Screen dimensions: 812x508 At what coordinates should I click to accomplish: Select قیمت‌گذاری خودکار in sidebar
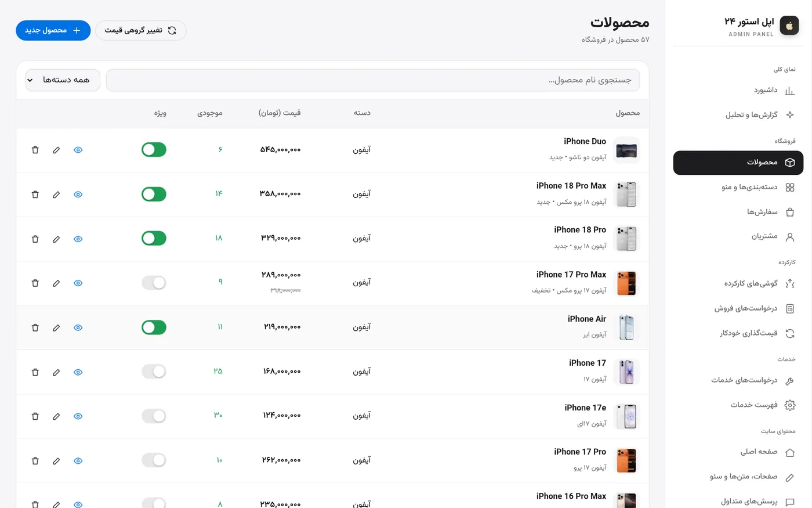click(738, 333)
